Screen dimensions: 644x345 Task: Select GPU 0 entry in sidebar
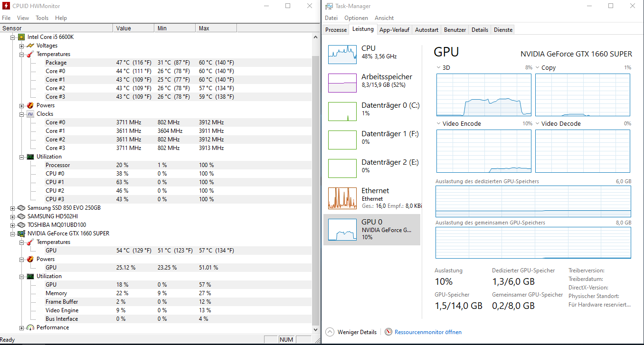coord(372,230)
